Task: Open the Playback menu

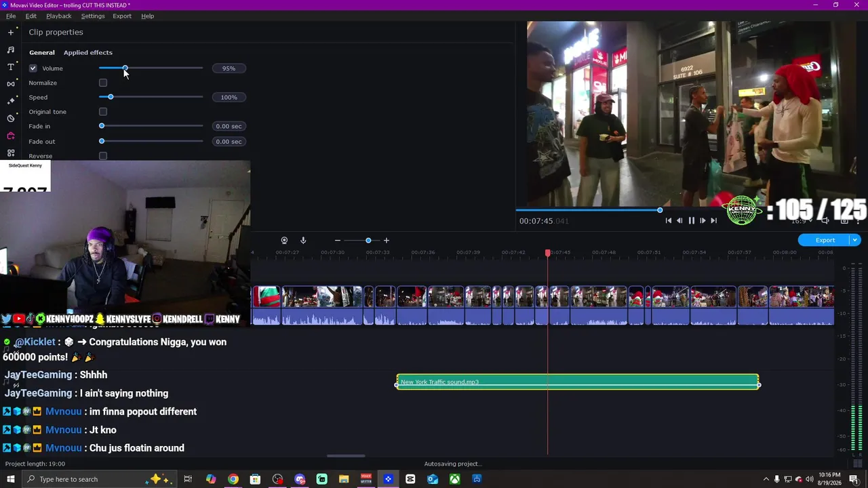Action: (59, 16)
